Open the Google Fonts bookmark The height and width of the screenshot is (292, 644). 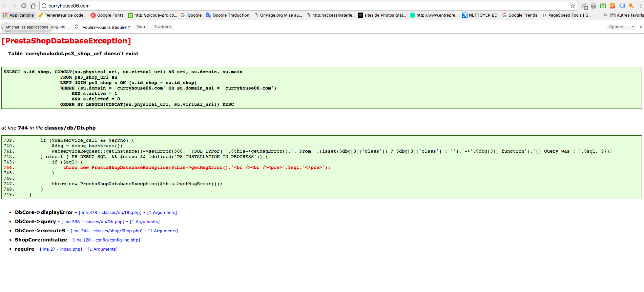[107, 15]
